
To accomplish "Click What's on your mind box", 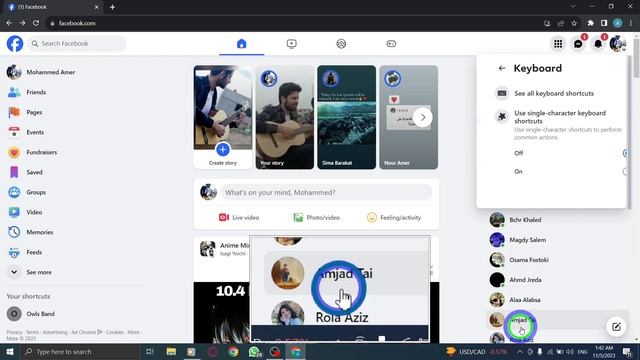I will (327, 192).
